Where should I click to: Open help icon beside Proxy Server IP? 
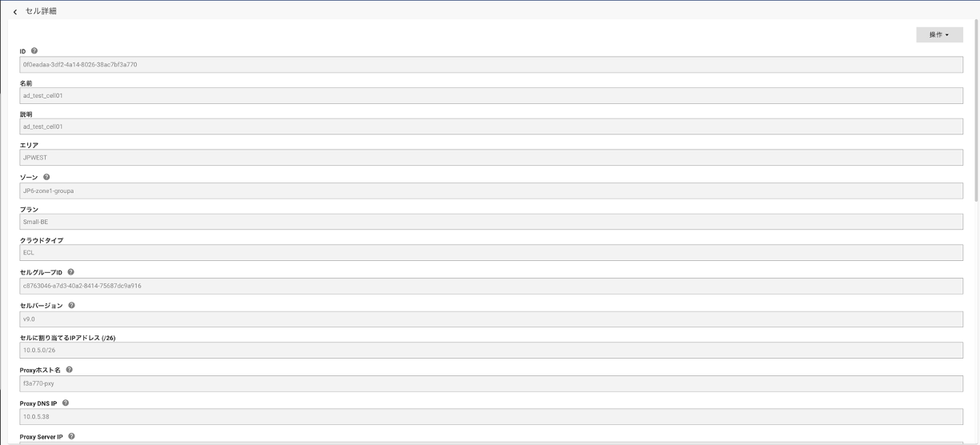coord(72,436)
